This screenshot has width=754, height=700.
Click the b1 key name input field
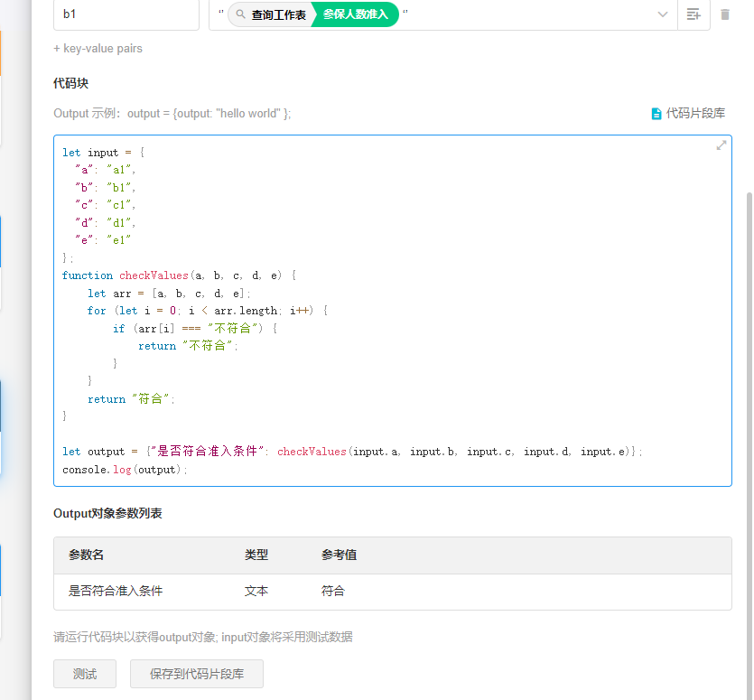coord(126,14)
